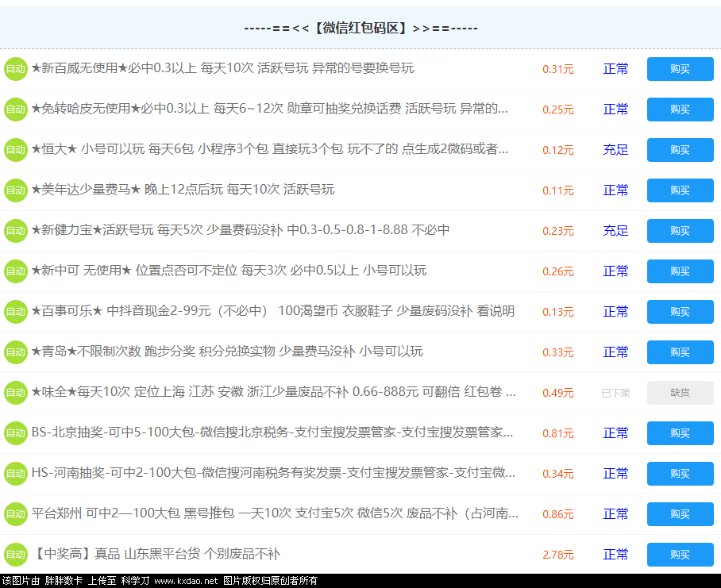Click 正常 status on 【中奖高】真品 row
This screenshot has height=588, width=721.
[x=615, y=554]
